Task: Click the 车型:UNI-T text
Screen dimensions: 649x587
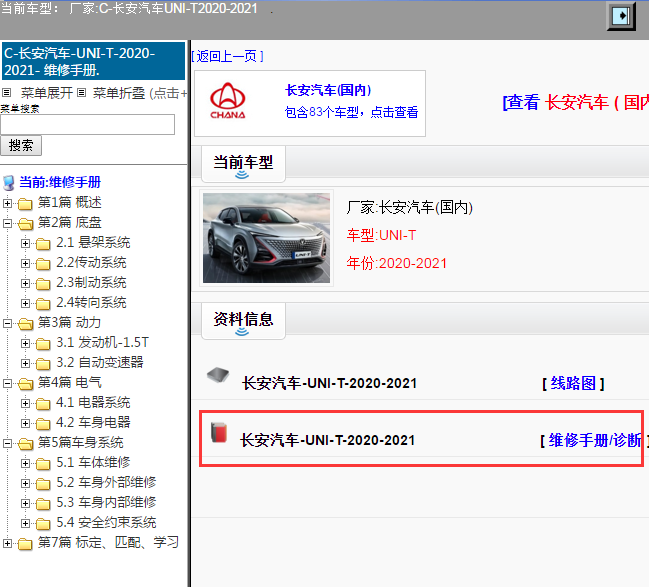Action: pos(381,235)
